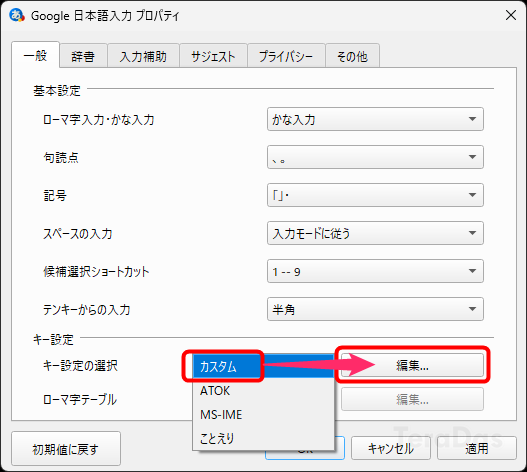
Task: Click 編集... button for キー設定の選択
Action: click(412, 365)
